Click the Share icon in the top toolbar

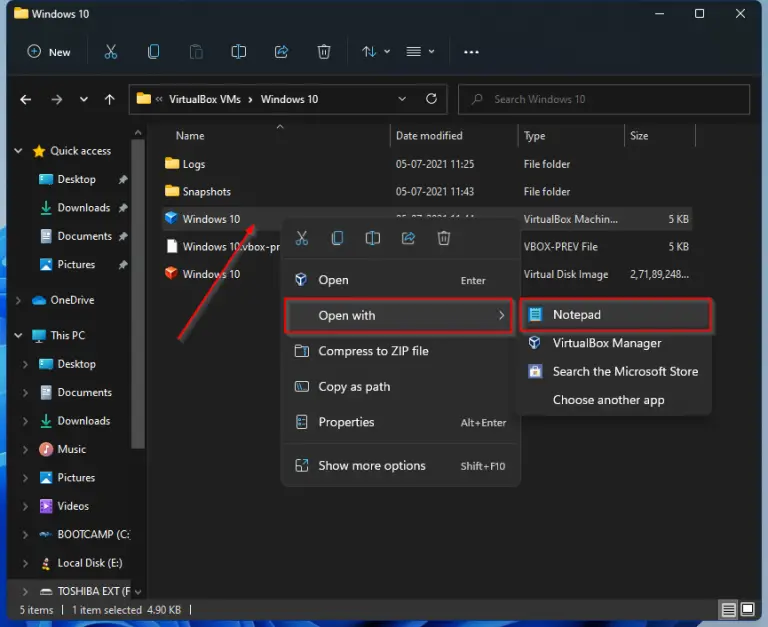coord(281,52)
